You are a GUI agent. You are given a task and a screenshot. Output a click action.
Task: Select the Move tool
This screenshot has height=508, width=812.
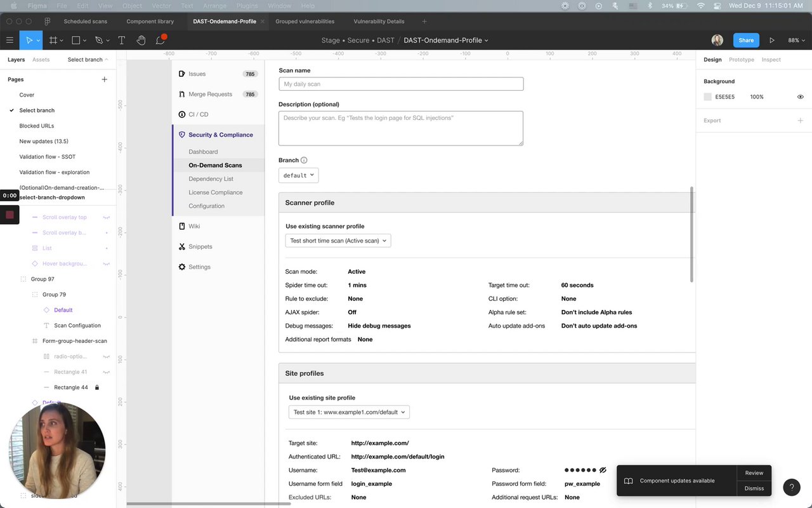click(x=28, y=40)
